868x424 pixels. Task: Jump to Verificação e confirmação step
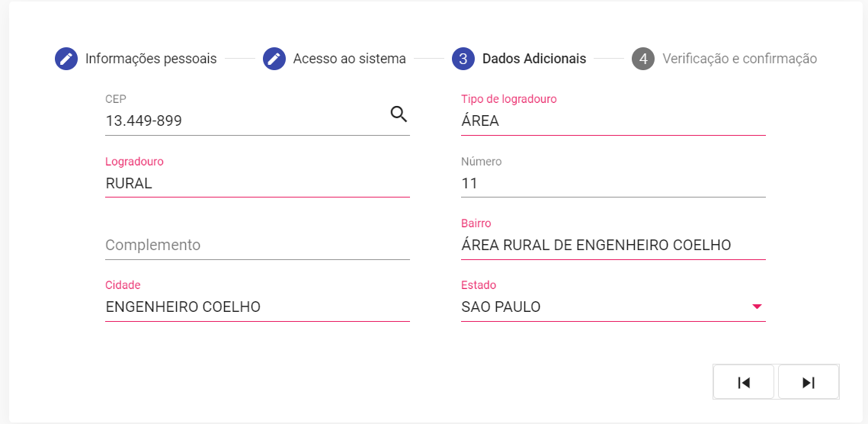(739, 59)
